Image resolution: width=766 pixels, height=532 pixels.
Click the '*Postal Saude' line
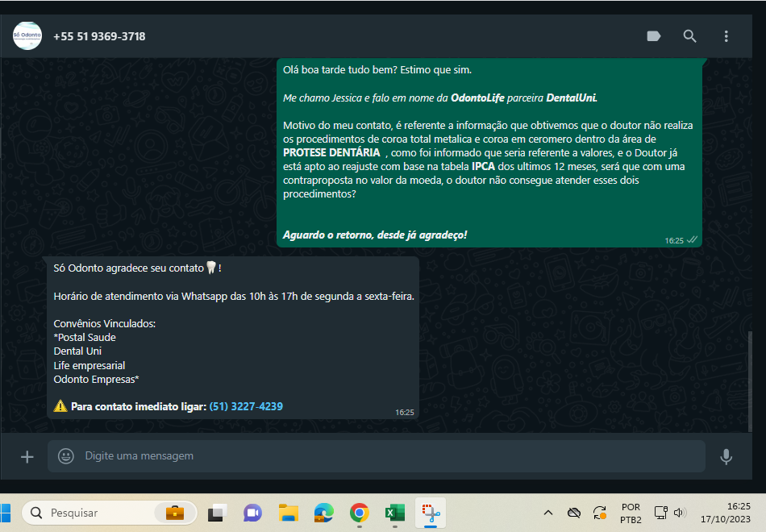pyautogui.click(x=85, y=338)
